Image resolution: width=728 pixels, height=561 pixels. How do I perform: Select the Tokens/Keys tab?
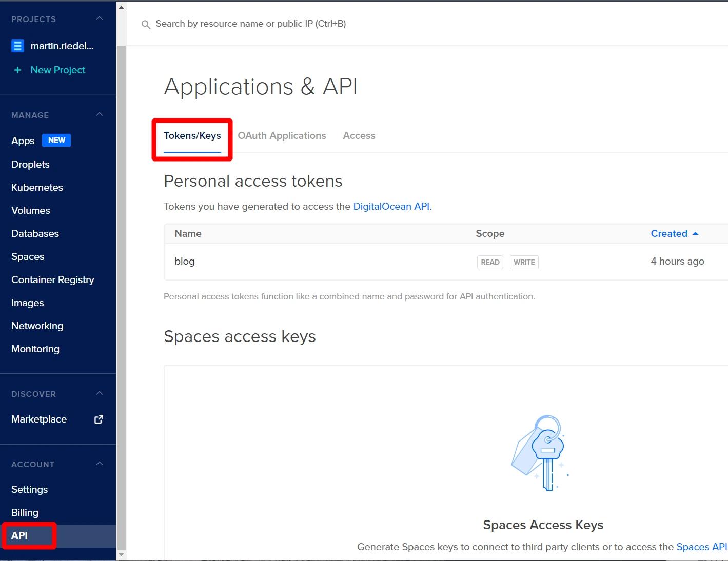[192, 136]
